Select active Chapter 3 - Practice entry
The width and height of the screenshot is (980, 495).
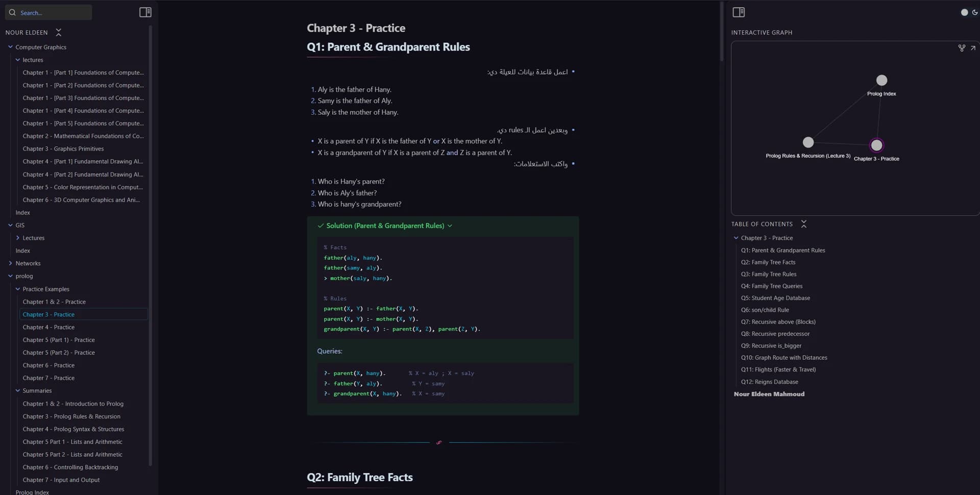click(83, 315)
